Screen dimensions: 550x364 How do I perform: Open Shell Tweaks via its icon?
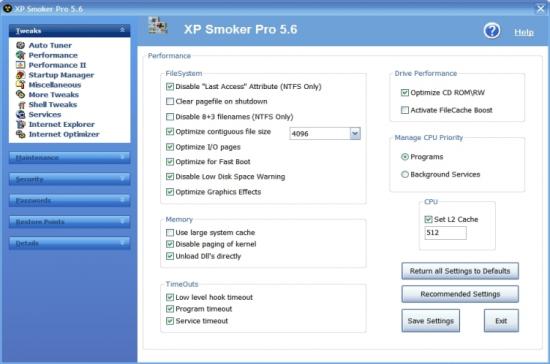(x=21, y=105)
